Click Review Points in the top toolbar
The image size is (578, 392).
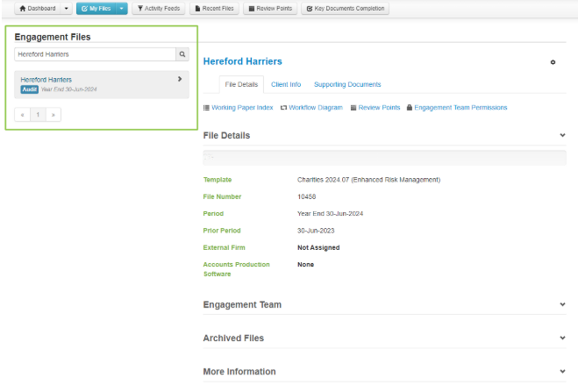coord(269,9)
